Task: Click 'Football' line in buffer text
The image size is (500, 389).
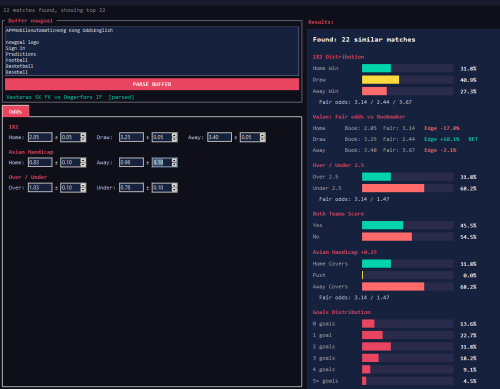Action: 17,60
